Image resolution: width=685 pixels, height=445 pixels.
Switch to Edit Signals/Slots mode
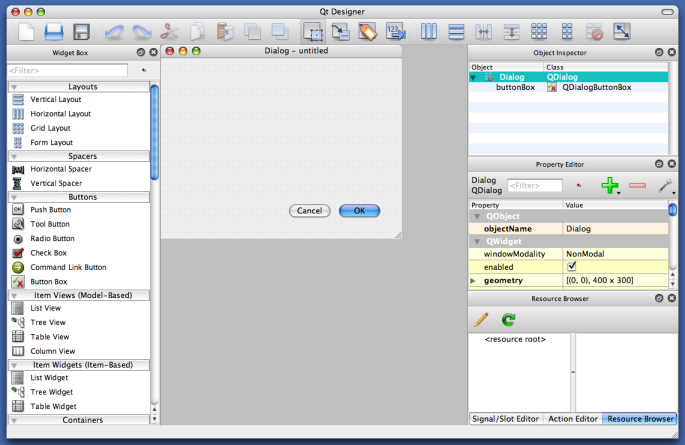[x=340, y=32]
